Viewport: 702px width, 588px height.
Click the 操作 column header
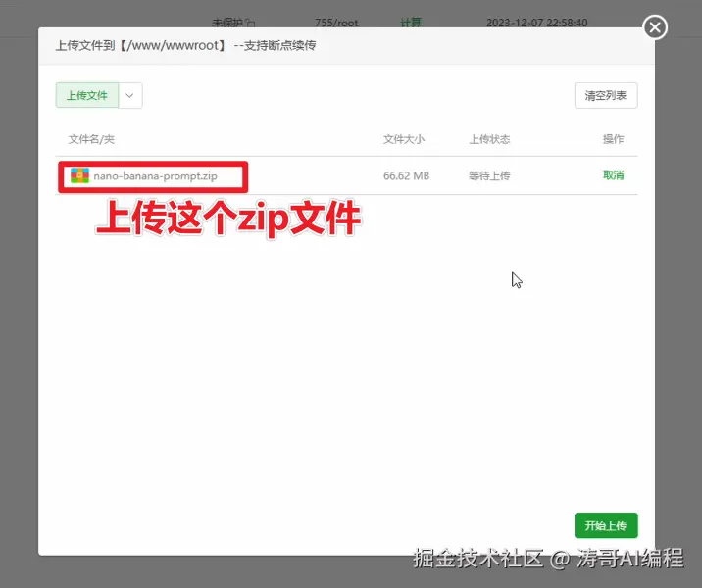coord(613,139)
